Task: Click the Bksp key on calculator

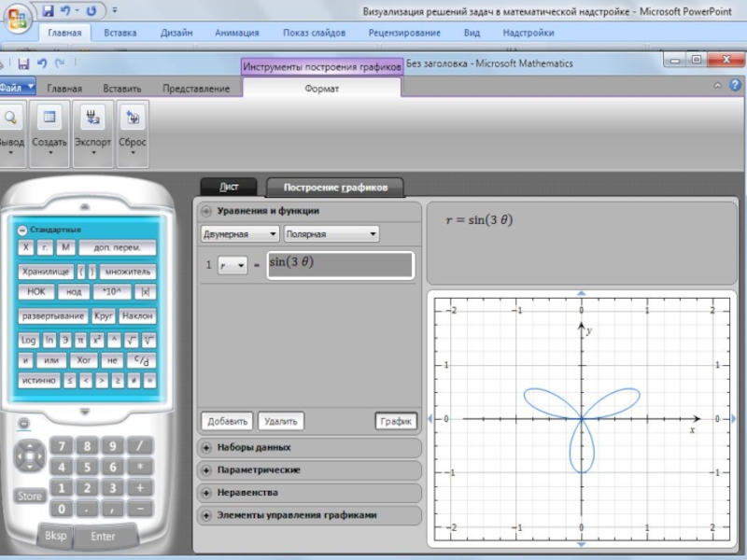Action: click(x=56, y=535)
